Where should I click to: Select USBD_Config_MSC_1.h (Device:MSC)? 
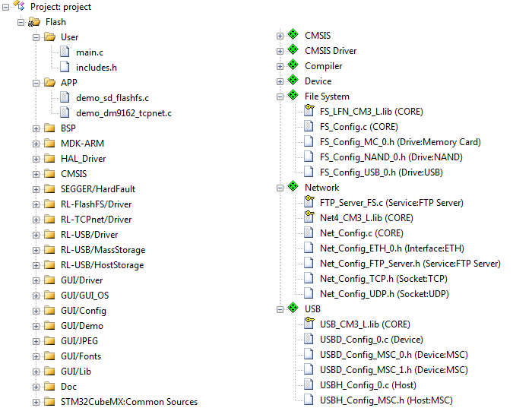coord(394,370)
